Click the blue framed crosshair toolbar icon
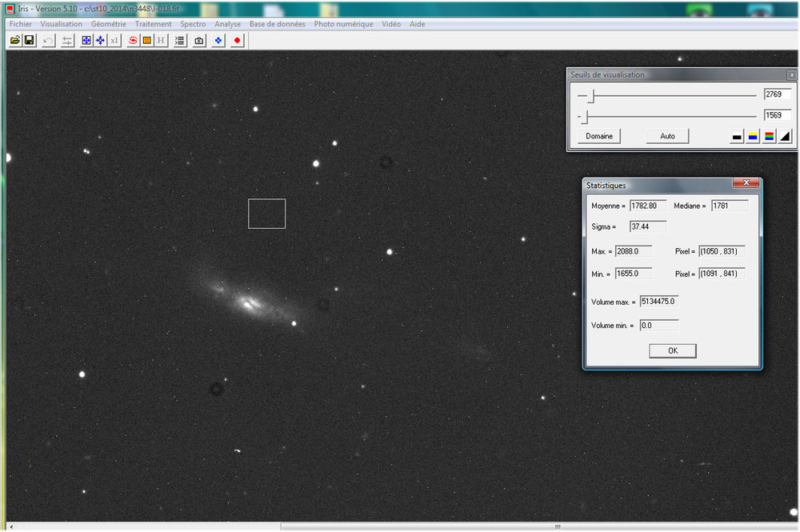 (86, 40)
